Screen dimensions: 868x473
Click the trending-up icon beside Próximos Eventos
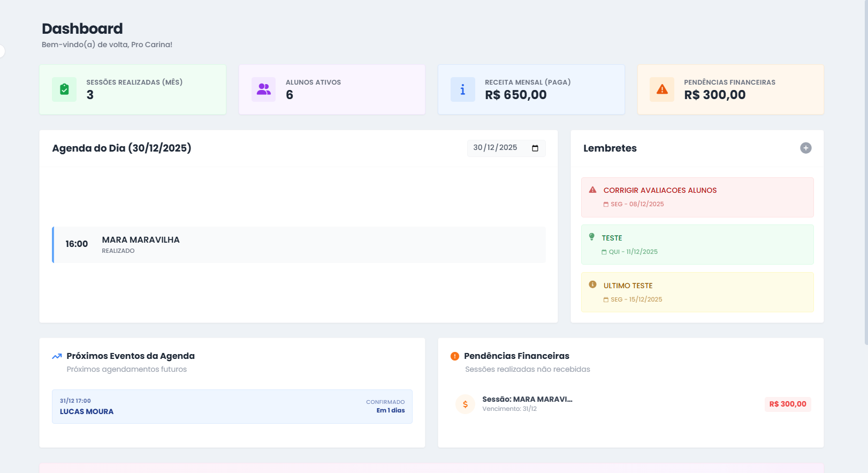click(57, 356)
